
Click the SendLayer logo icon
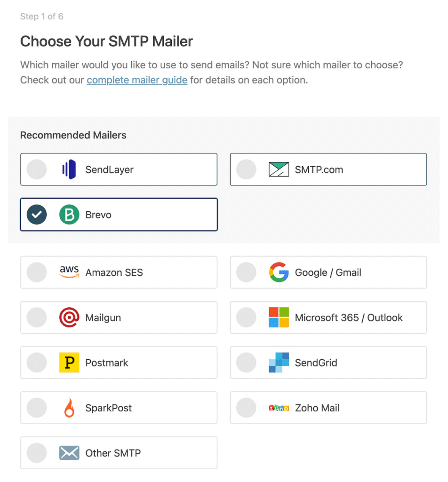point(70,169)
